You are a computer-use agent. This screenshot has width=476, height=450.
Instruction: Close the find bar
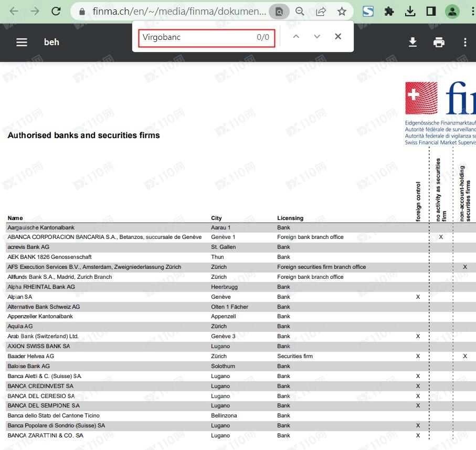[x=338, y=37]
